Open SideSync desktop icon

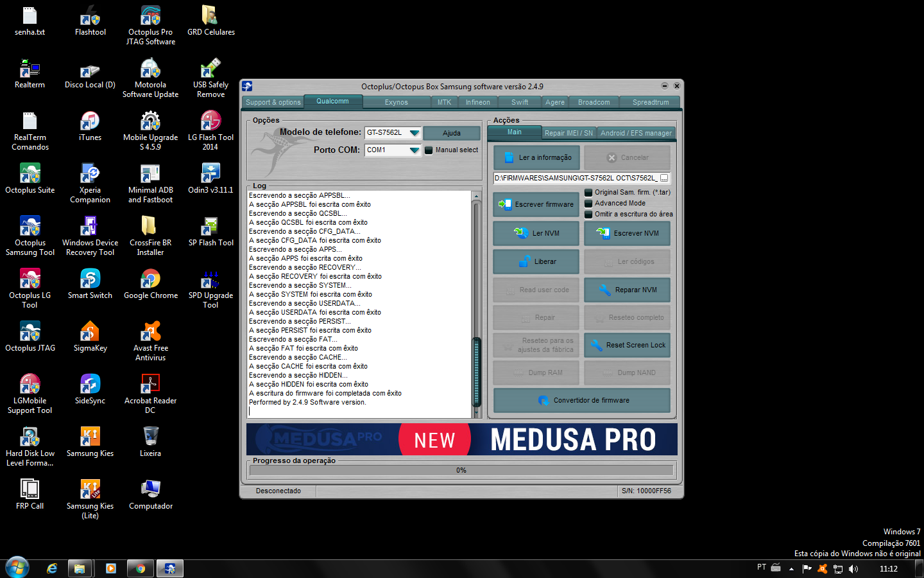[90, 389]
